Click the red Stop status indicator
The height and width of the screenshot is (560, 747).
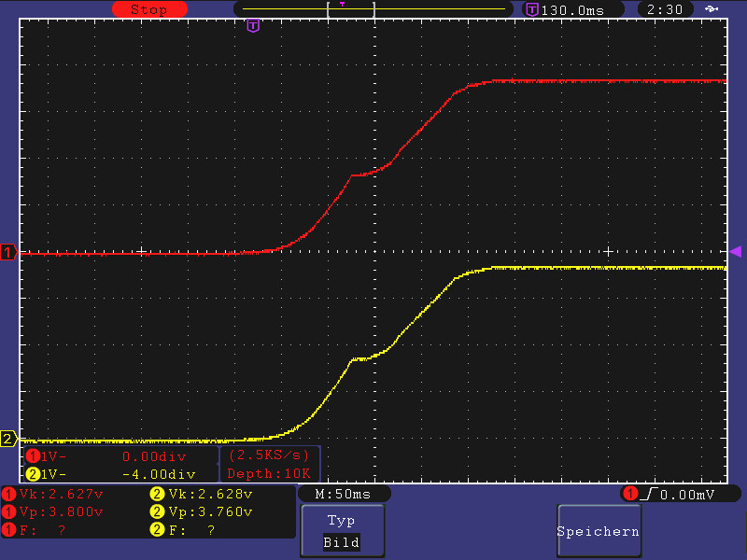[x=148, y=9]
